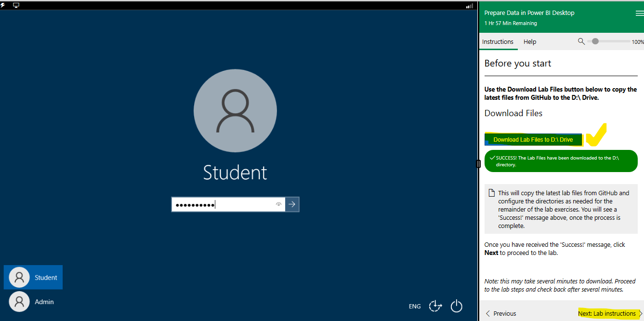Click the ENG language indicator
644x321 pixels.
[415, 306]
